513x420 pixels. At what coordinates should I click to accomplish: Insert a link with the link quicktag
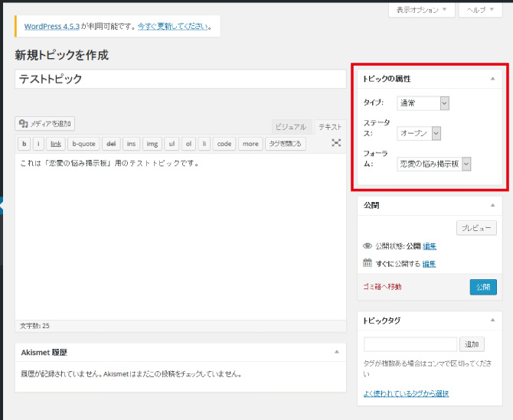coord(56,144)
